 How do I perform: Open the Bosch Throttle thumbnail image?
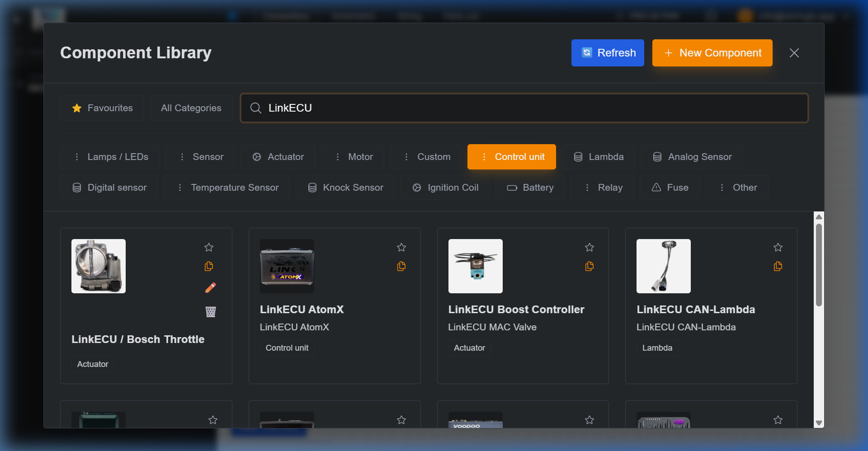pos(99,266)
